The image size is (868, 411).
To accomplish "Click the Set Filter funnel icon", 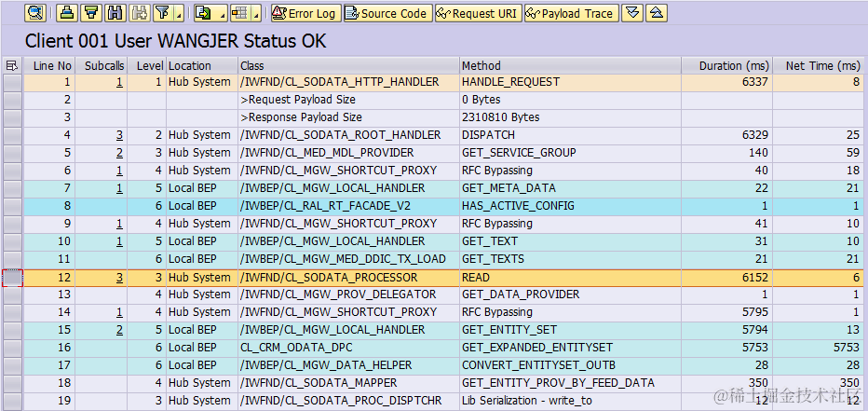I will 162,13.
